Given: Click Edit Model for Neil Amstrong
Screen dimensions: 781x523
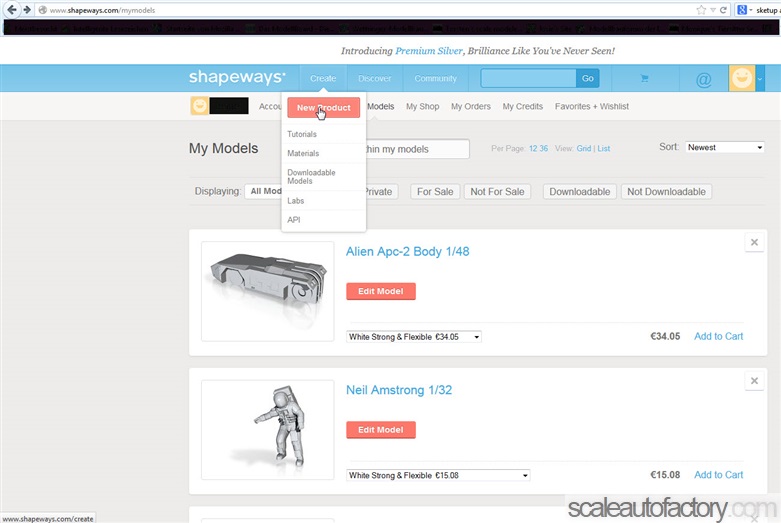Looking at the screenshot, I should (381, 430).
